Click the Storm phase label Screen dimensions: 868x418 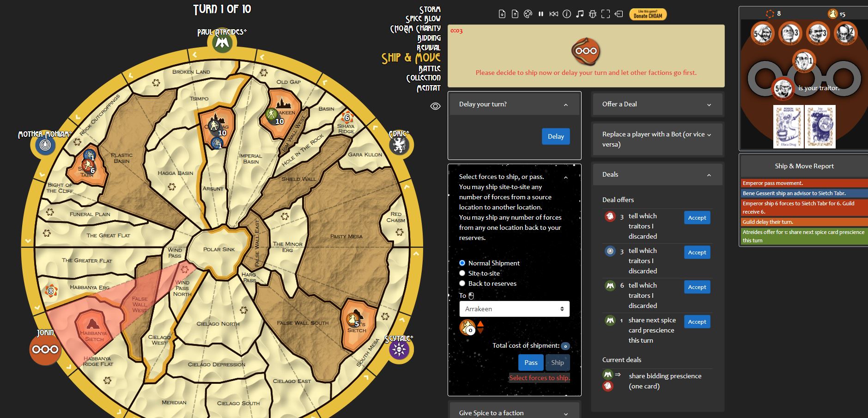pyautogui.click(x=430, y=9)
